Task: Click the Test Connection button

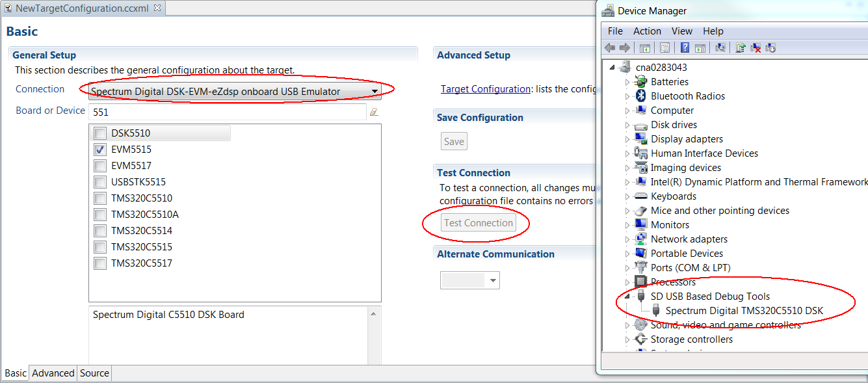Action: pyautogui.click(x=479, y=223)
